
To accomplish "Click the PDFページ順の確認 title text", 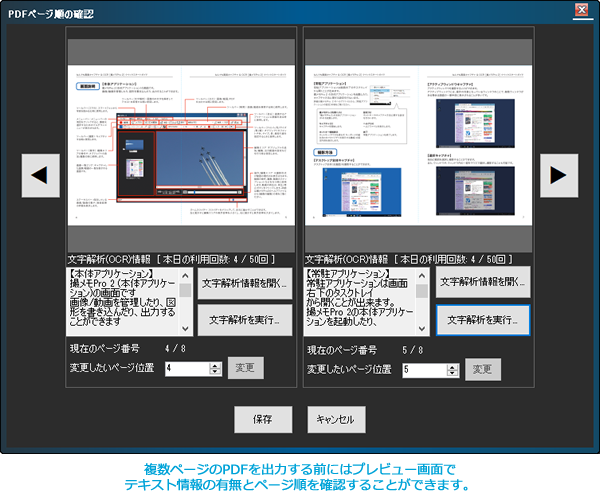I will (51, 14).
